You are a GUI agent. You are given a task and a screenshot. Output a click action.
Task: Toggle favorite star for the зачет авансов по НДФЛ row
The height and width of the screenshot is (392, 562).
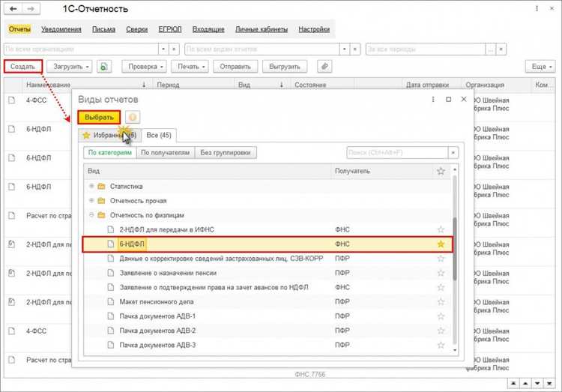[441, 287]
